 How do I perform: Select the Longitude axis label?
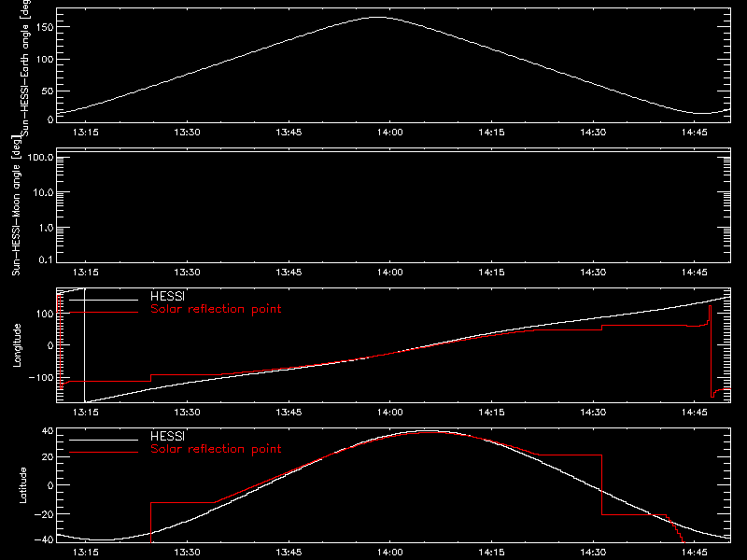click(17, 345)
